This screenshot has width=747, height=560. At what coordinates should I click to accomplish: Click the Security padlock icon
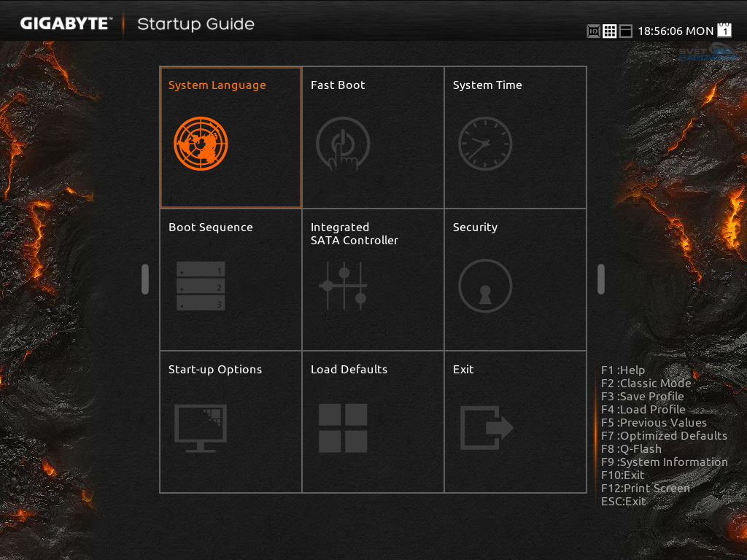click(485, 286)
